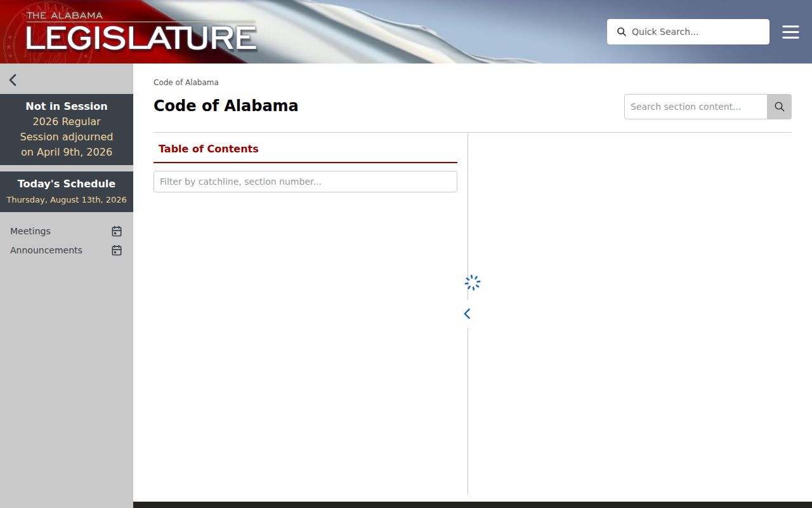812x508 pixels.
Task: Click the Search section content field
Action: click(696, 107)
